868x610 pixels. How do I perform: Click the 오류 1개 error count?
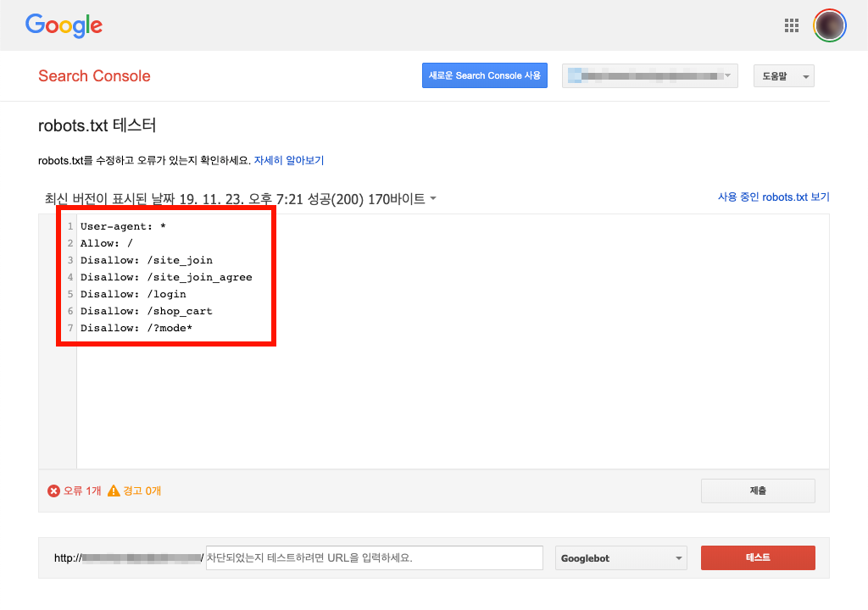pyautogui.click(x=82, y=491)
